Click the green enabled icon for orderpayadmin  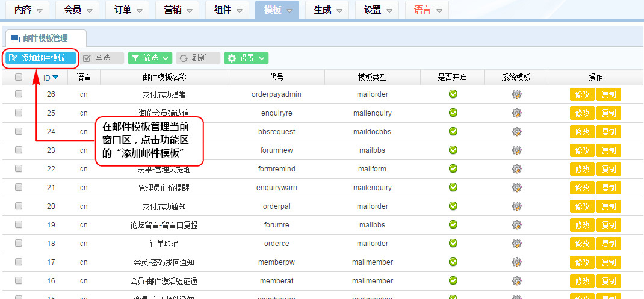click(453, 94)
